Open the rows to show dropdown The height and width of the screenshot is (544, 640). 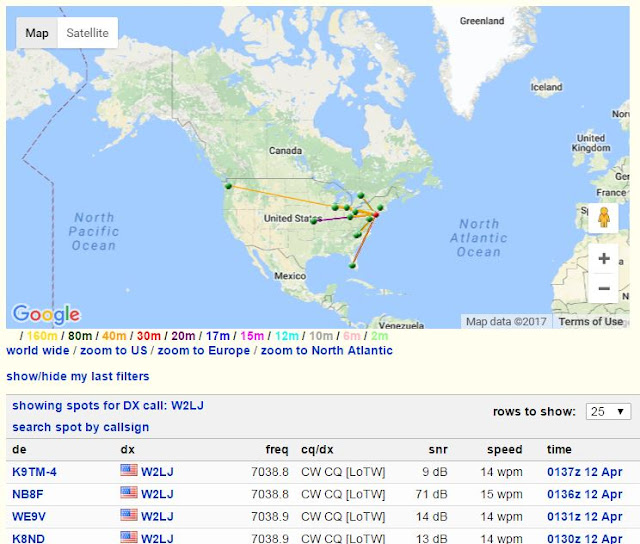pyautogui.click(x=608, y=411)
